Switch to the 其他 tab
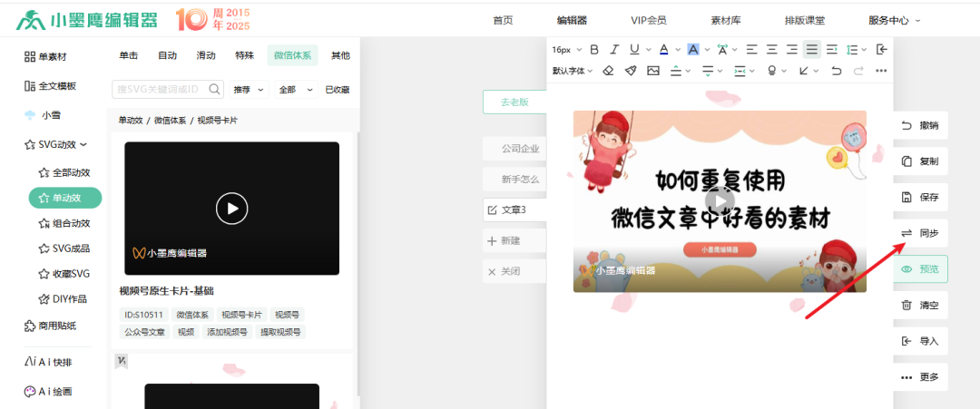 340,55
